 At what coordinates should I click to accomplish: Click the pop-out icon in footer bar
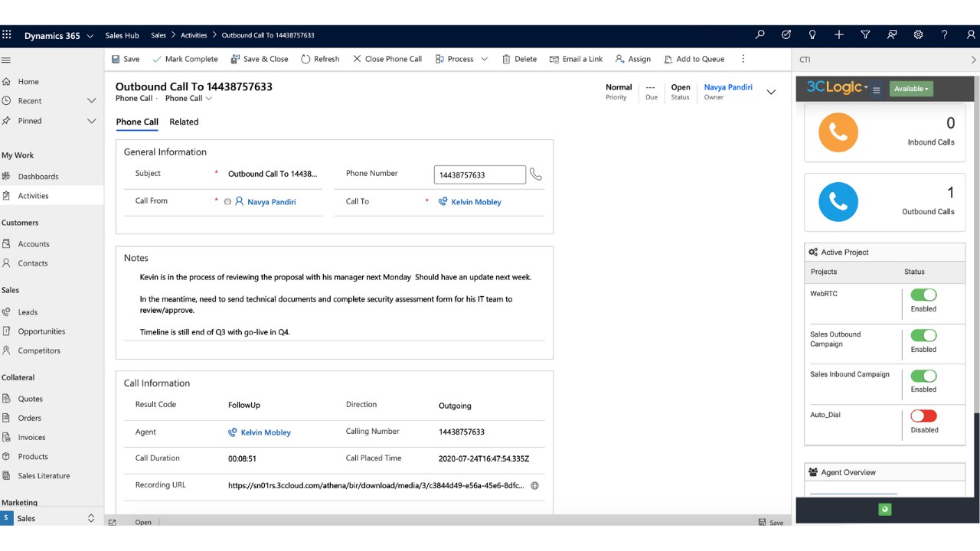tap(112, 523)
